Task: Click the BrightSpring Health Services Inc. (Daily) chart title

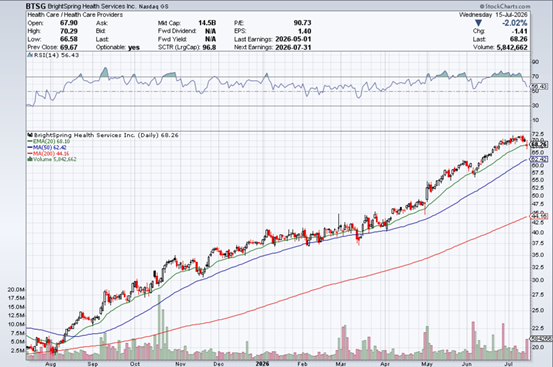Action: (x=106, y=135)
